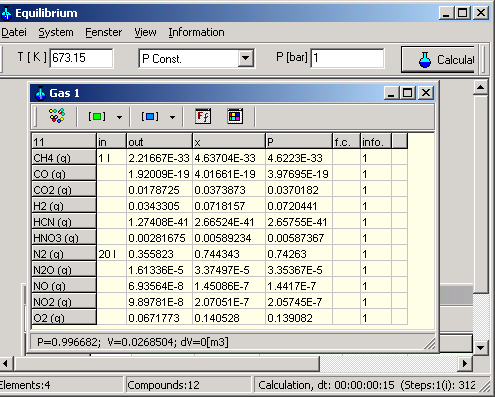
Task: Click the 'in' column header
Action: 111,141
